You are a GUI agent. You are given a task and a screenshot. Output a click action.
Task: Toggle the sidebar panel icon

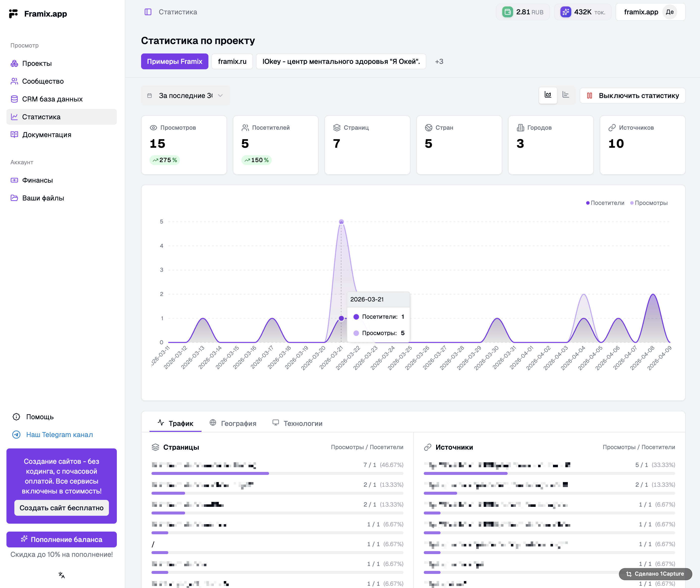pos(148,12)
